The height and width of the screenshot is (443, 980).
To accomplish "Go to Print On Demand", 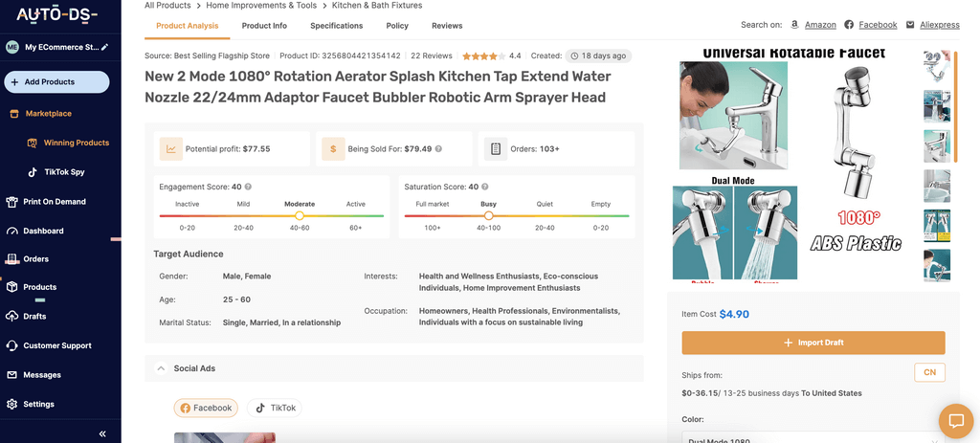I will 55,202.
